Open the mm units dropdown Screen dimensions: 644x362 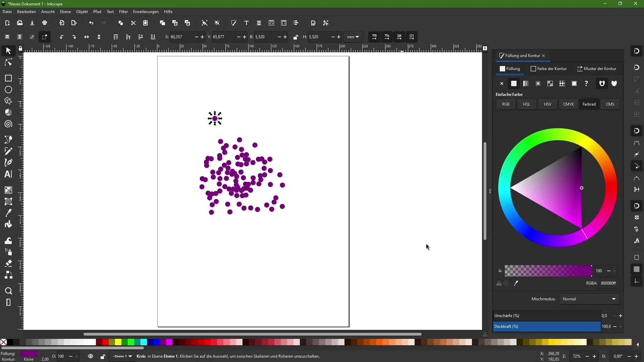353,37
